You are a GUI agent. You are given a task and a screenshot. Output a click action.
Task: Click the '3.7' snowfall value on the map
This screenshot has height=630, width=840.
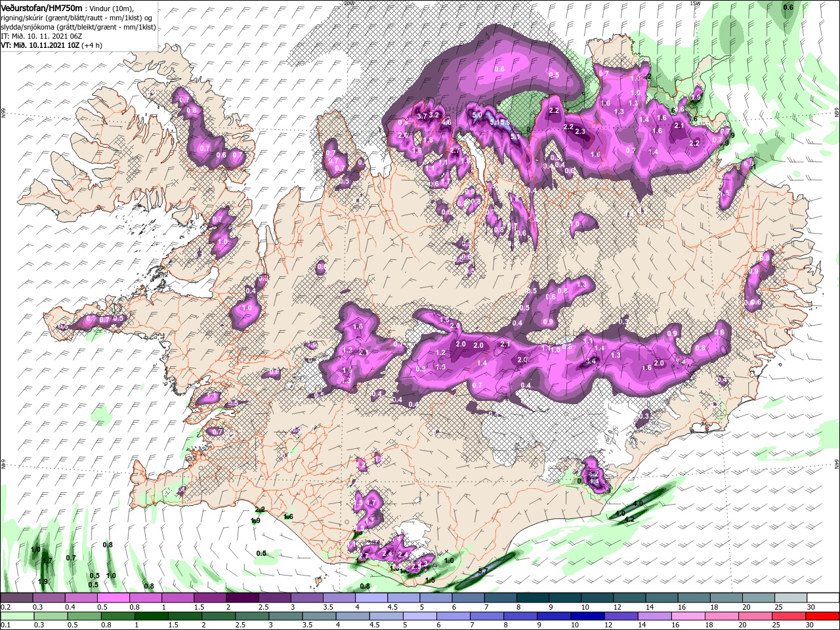(x=422, y=116)
